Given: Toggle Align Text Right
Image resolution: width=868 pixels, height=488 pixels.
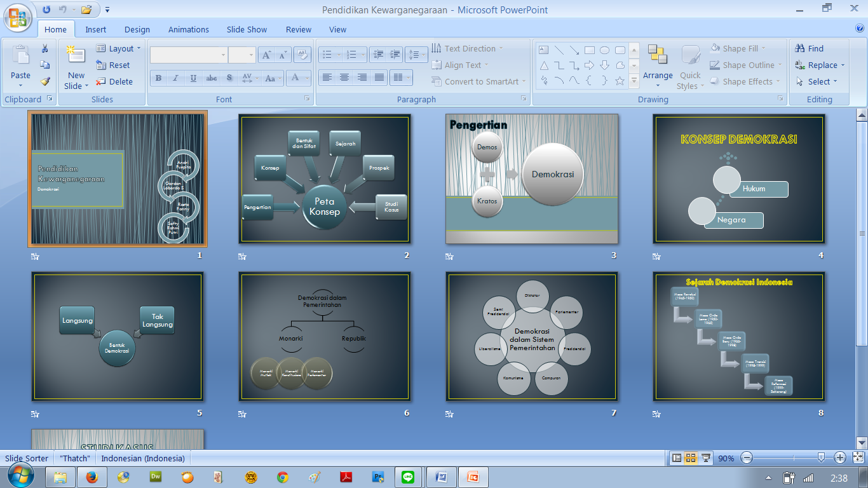Looking at the screenshot, I should click(362, 78).
